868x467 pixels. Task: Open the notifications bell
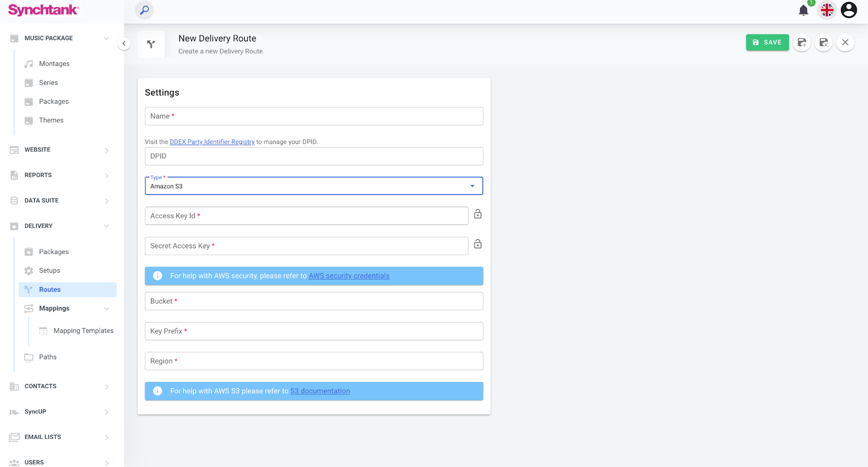(x=803, y=10)
